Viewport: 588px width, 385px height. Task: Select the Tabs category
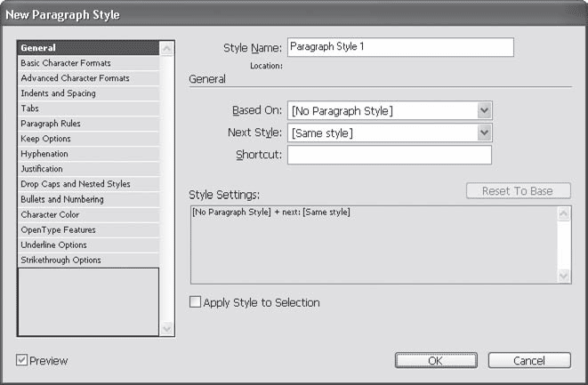[29, 108]
